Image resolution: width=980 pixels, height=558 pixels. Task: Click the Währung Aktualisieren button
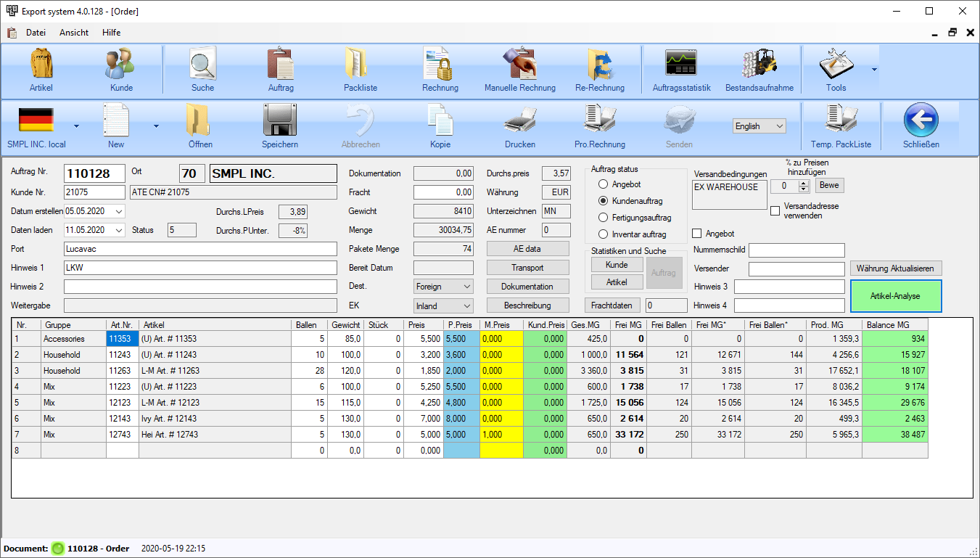(x=895, y=268)
